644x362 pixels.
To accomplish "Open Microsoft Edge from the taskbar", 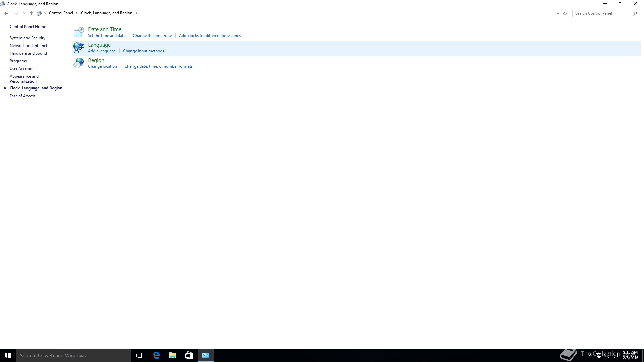I will tap(156, 355).
